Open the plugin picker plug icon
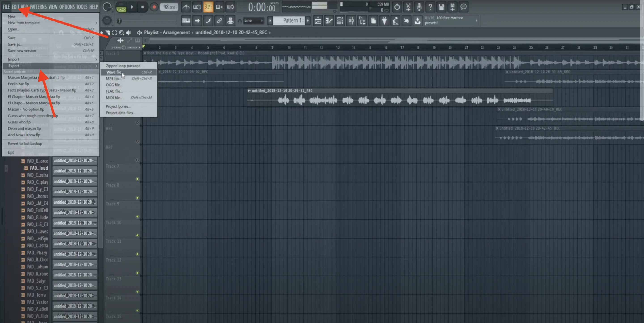 point(384,21)
